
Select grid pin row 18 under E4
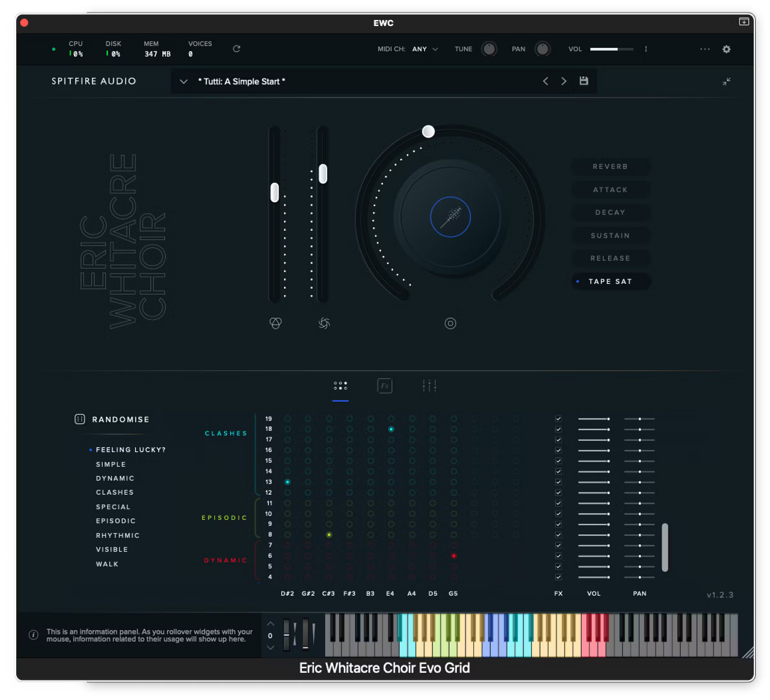[x=391, y=429]
